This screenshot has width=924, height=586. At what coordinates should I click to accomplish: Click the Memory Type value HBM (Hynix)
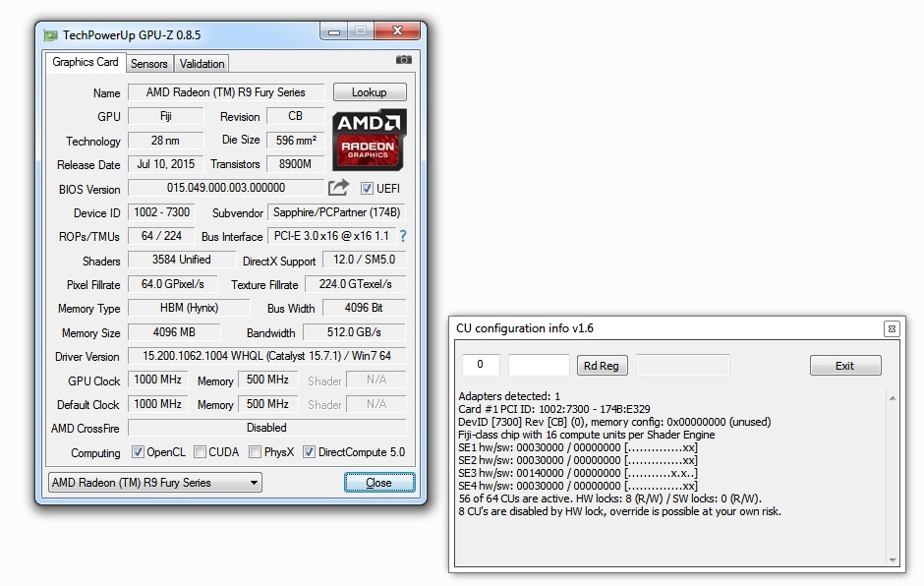coord(189,308)
